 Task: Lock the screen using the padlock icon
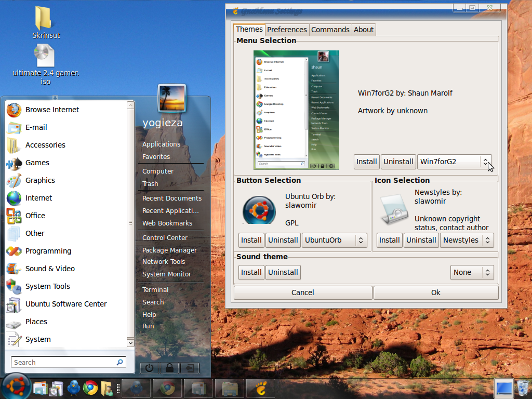[x=170, y=368]
